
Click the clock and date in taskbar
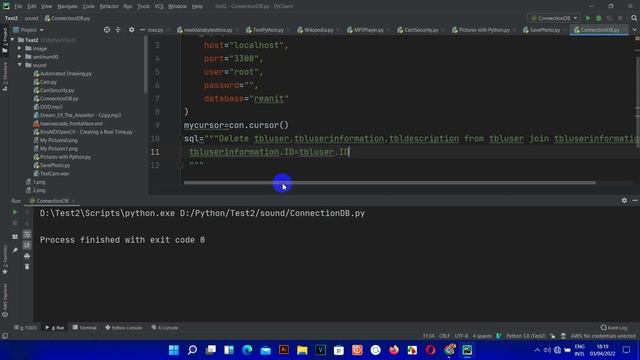[x=602, y=350]
